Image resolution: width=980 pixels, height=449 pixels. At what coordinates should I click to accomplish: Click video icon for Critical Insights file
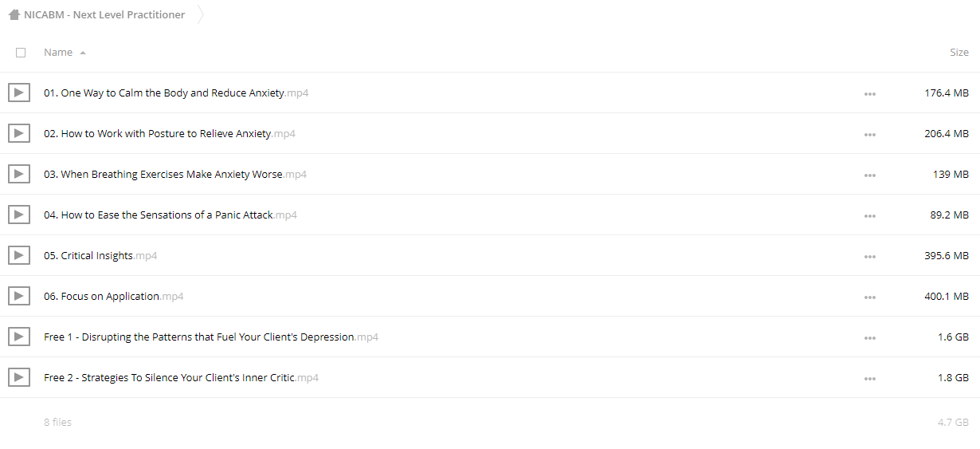(19, 255)
